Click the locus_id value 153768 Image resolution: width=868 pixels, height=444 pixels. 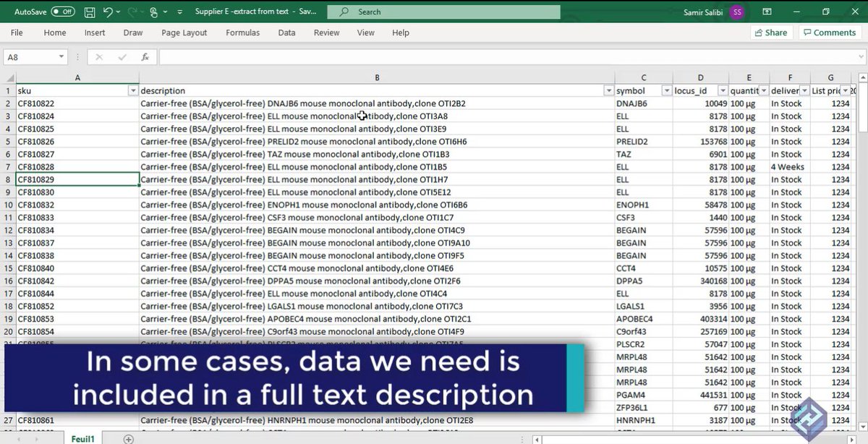click(x=700, y=142)
